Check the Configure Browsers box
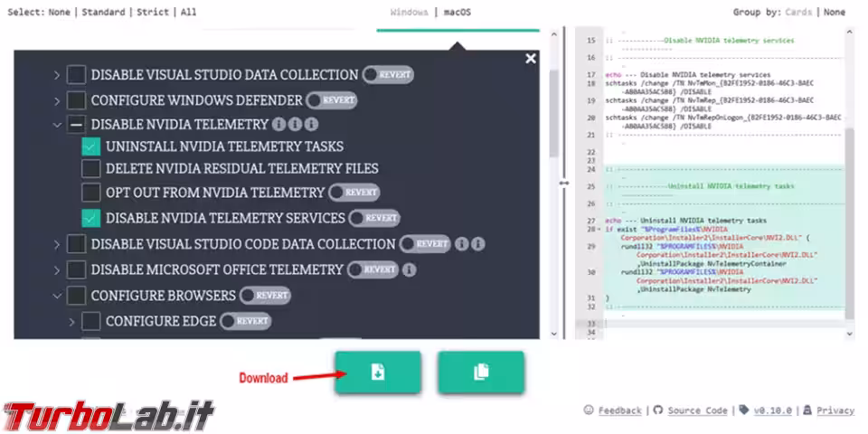Viewport: 868px width, 434px height. coord(76,296)
